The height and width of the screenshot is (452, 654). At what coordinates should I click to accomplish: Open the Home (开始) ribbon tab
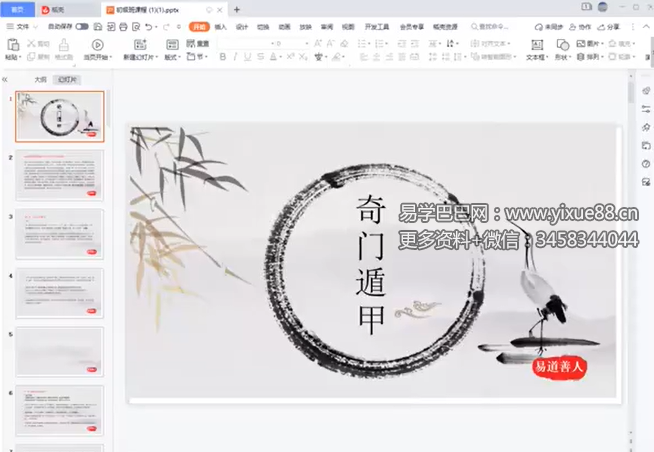click(199, 27)
